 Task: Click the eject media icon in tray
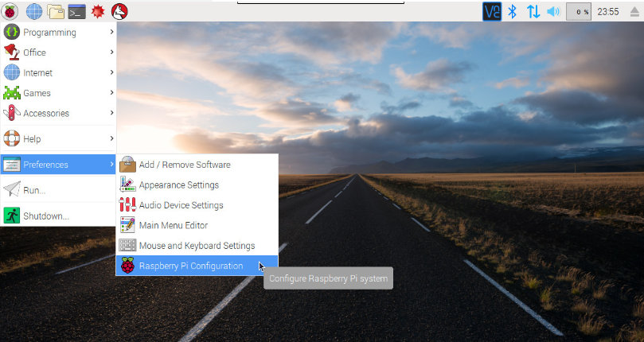click(635, 11)
